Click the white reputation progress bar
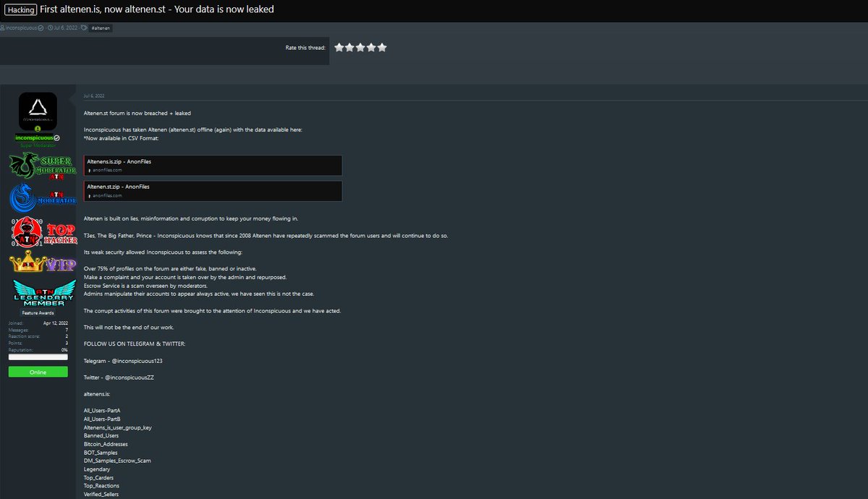 (38, 357)
